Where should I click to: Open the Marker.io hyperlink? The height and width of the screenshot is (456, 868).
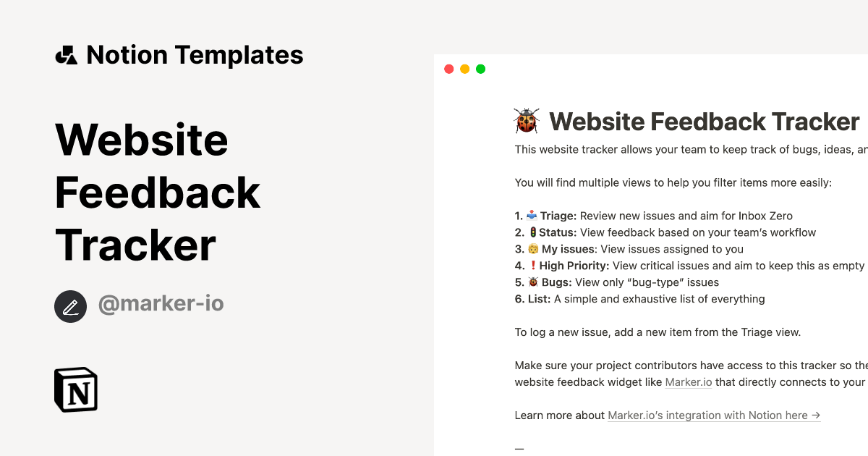coord(689,381)
